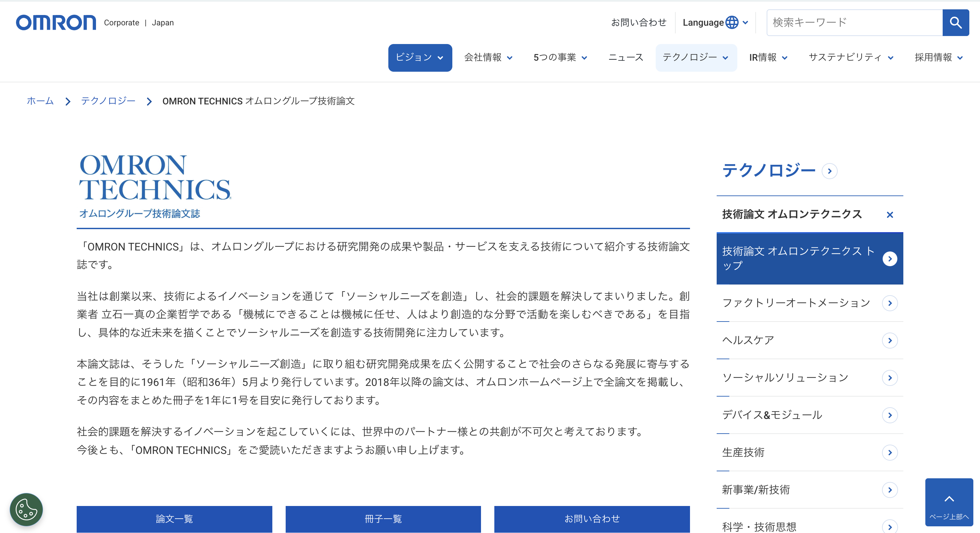Click arrow icon in オムロンテクニクス トップ item

pos(889,258)
